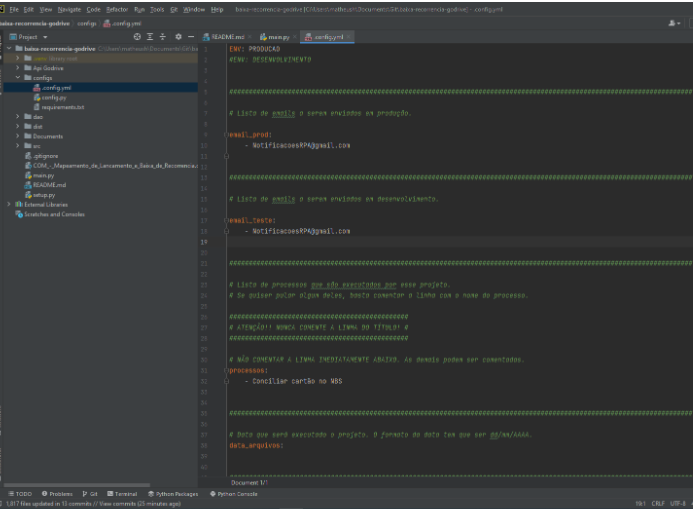Viewport: 693px width, 509px height.
Task: Place cursor on data_arquivos line
Action: click(257, 445)
